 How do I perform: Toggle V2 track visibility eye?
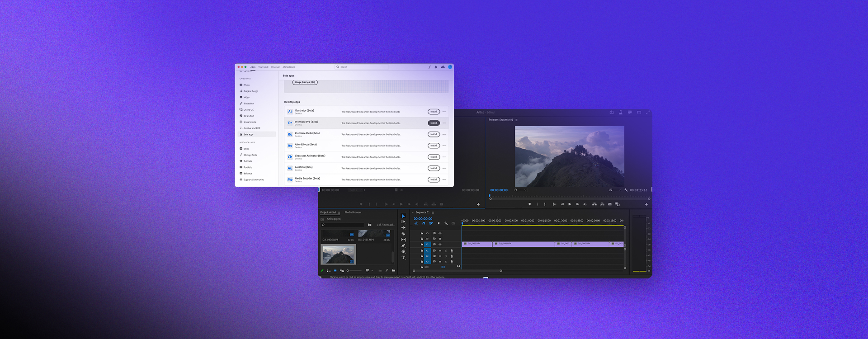coord(440,239)
